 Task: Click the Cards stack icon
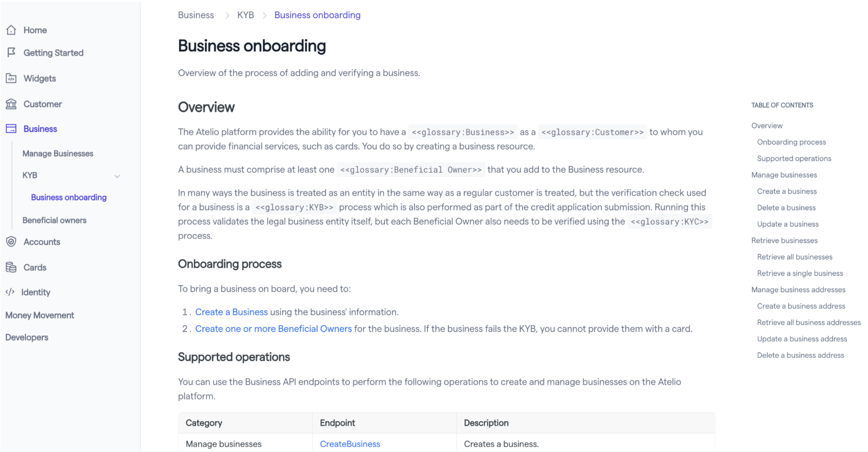coord(11,267)
